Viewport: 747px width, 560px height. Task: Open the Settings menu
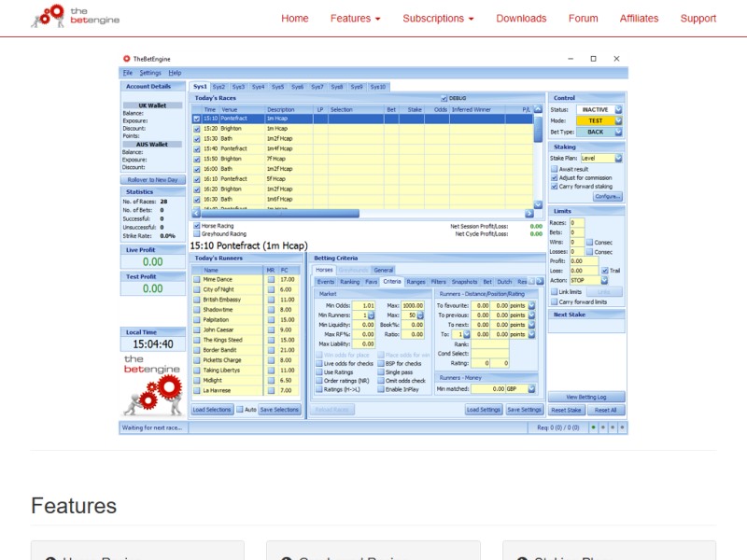[150, 73]
